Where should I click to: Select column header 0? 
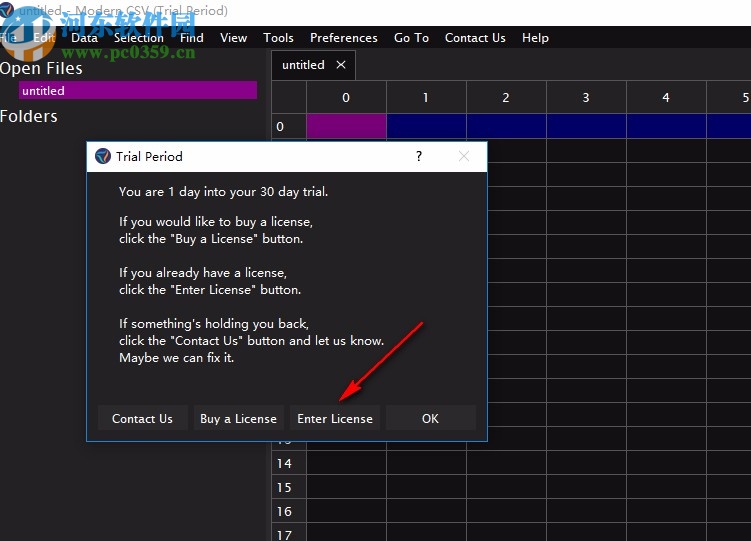346,98
